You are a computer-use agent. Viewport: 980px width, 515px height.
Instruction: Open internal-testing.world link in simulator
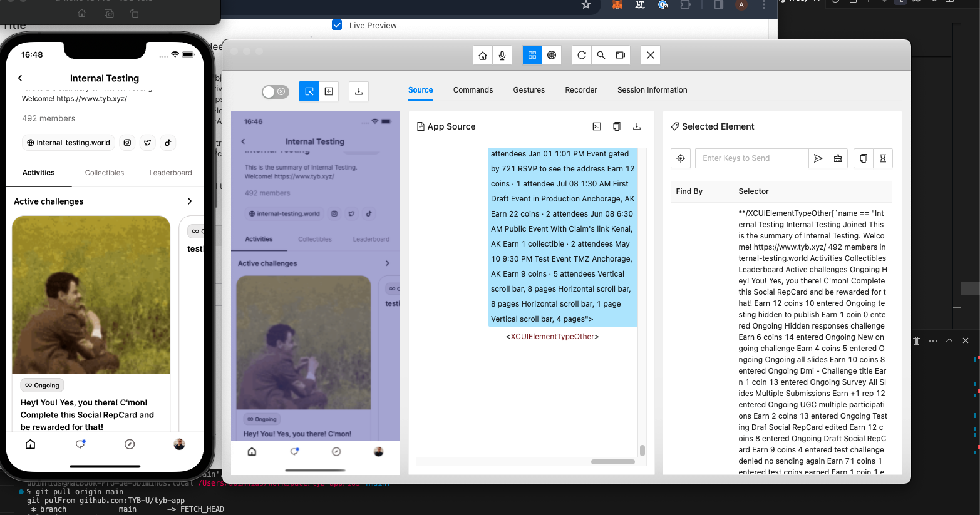68,143
